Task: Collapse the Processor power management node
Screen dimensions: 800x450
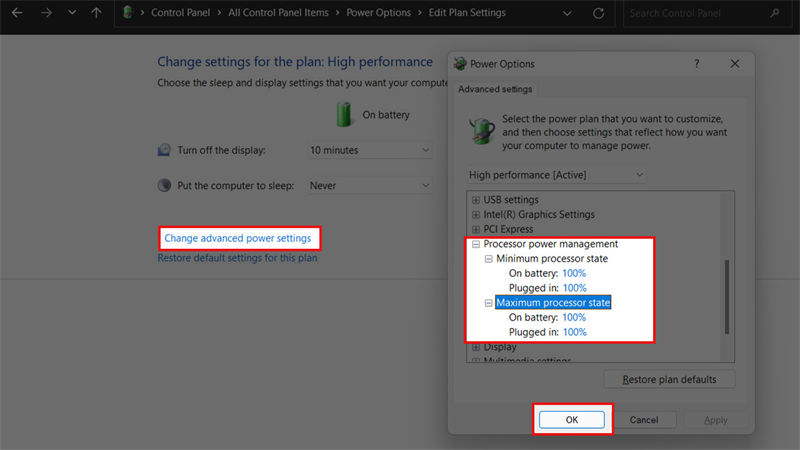Action: tap(476, 244)
